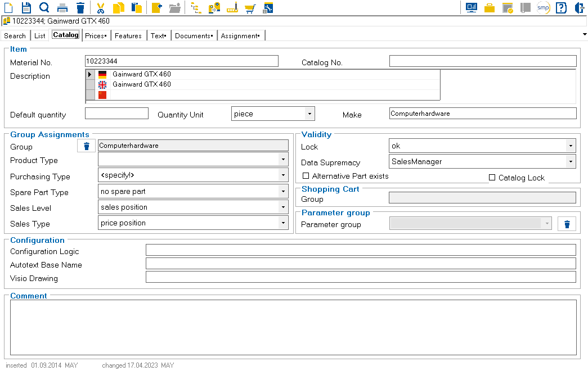Expand the Lock dropdown showing ok
Image resolution: width=588 pixels, height=371 pixels.
pyautogui.click(x=571, y=146)
